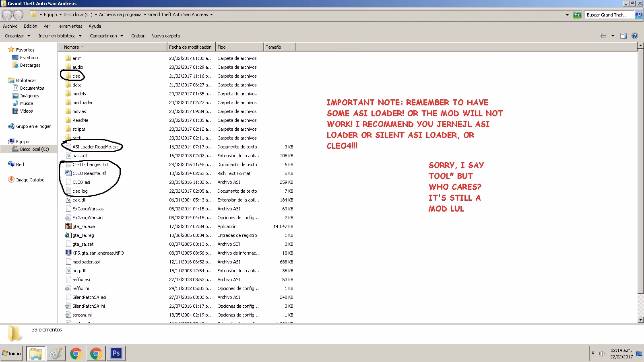Click the search magnifier icon
The width and height of the screenshot is (644, 362).
pyautogui.click(x=638, y=15)
